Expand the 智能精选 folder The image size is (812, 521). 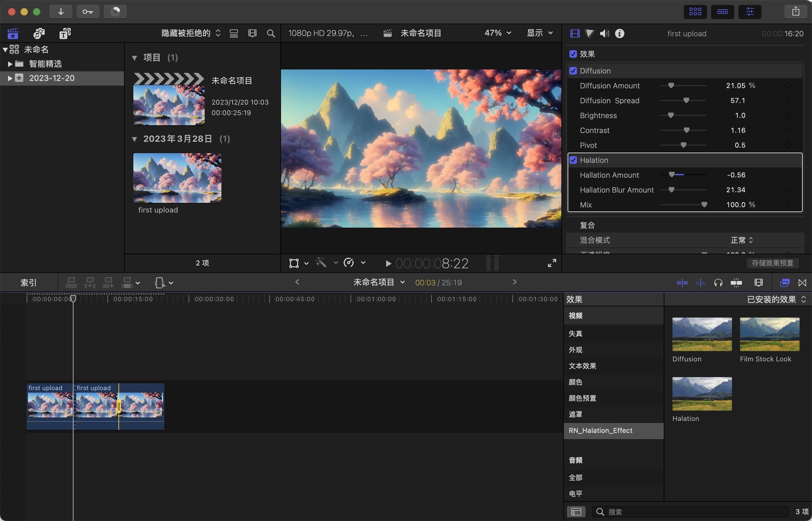[x=10, y=64]
